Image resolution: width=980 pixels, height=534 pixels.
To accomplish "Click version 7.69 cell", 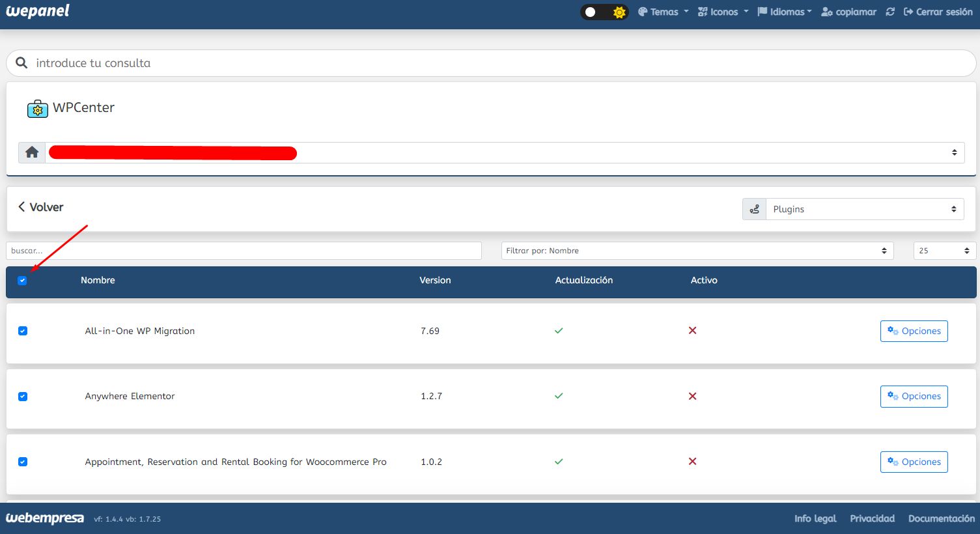I will point(430,331).
